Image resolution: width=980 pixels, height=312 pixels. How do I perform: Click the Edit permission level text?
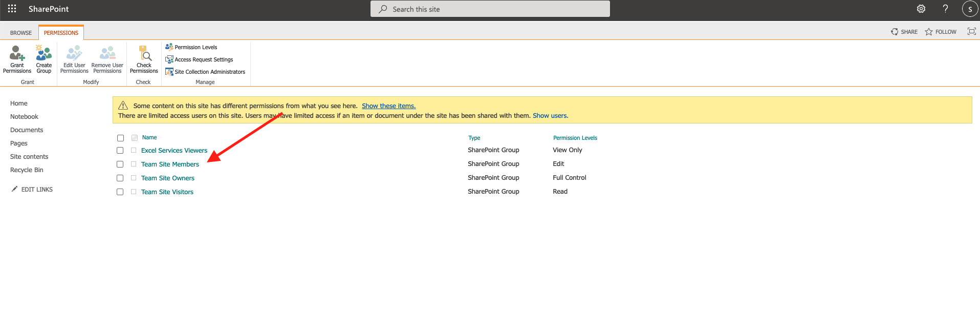coord(558,164)
